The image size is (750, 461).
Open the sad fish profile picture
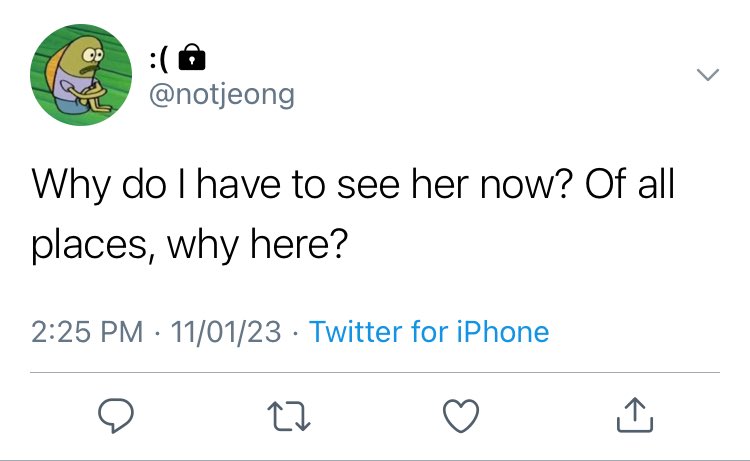81,75
